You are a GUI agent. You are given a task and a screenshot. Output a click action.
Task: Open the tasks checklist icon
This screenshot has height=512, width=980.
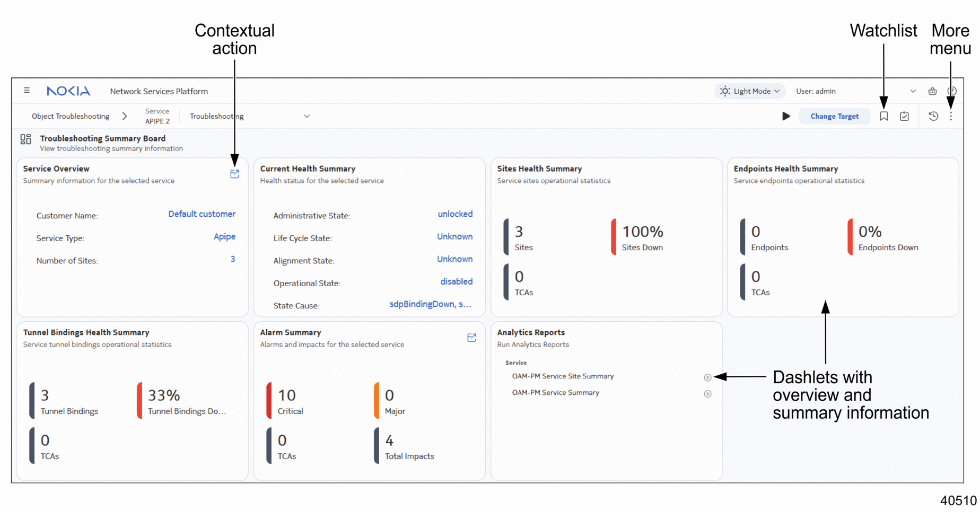tap(904, 116)
